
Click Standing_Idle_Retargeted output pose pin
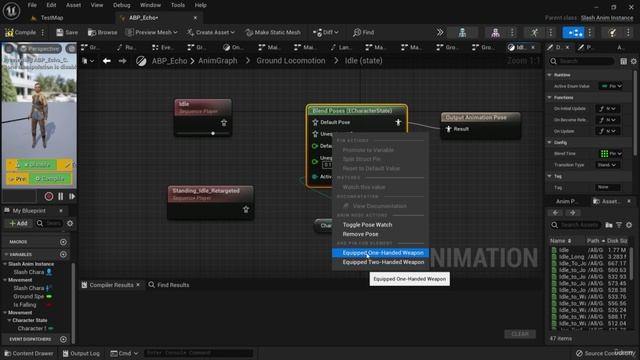coord(246,209)
